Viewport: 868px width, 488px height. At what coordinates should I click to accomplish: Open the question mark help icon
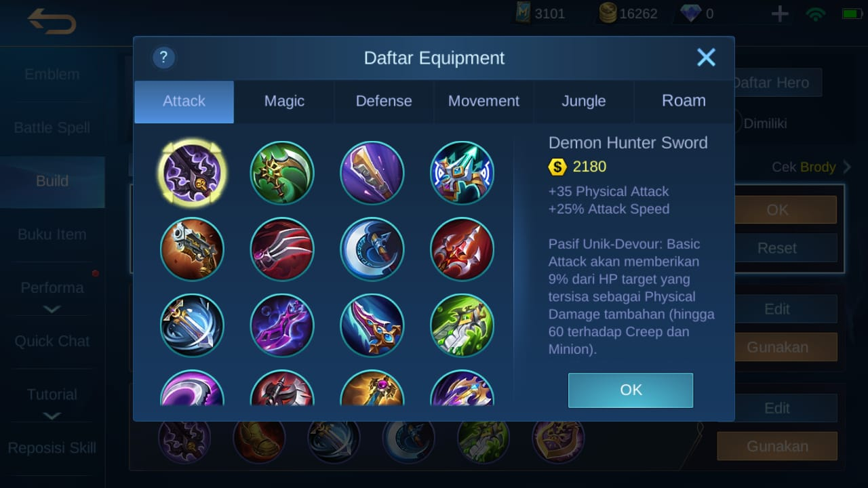click(163, 58)
